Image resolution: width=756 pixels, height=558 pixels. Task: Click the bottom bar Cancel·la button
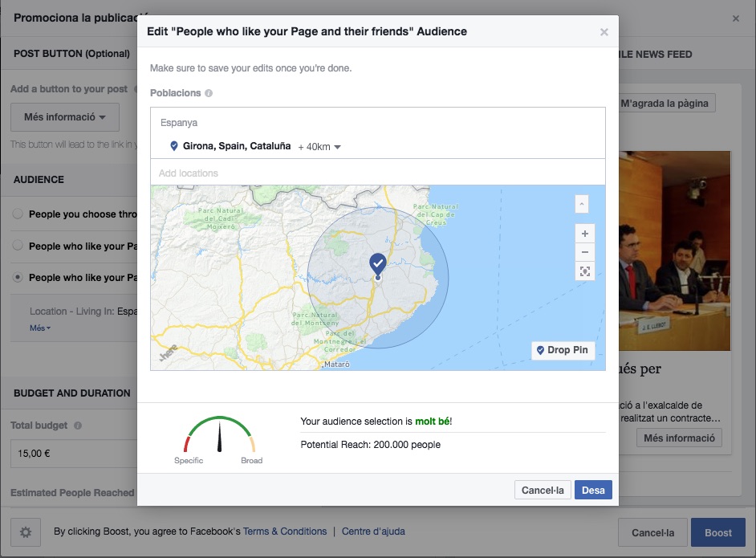click(x=652, y=532)
